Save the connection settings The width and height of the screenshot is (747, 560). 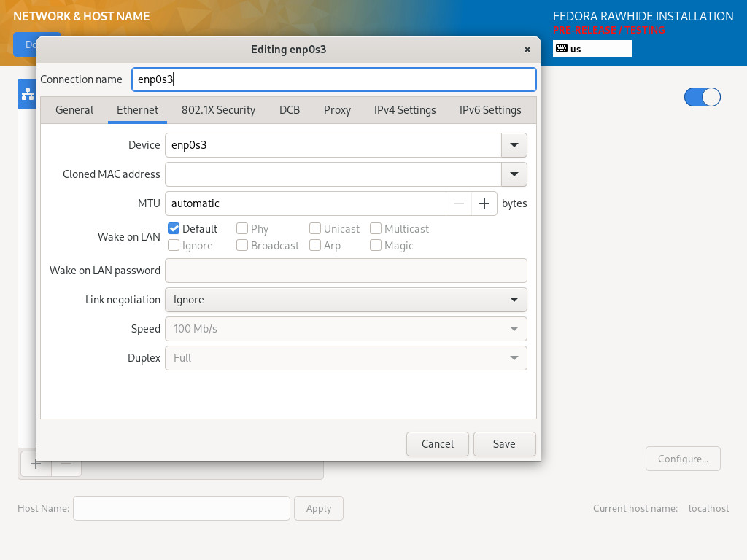point(504,444)
